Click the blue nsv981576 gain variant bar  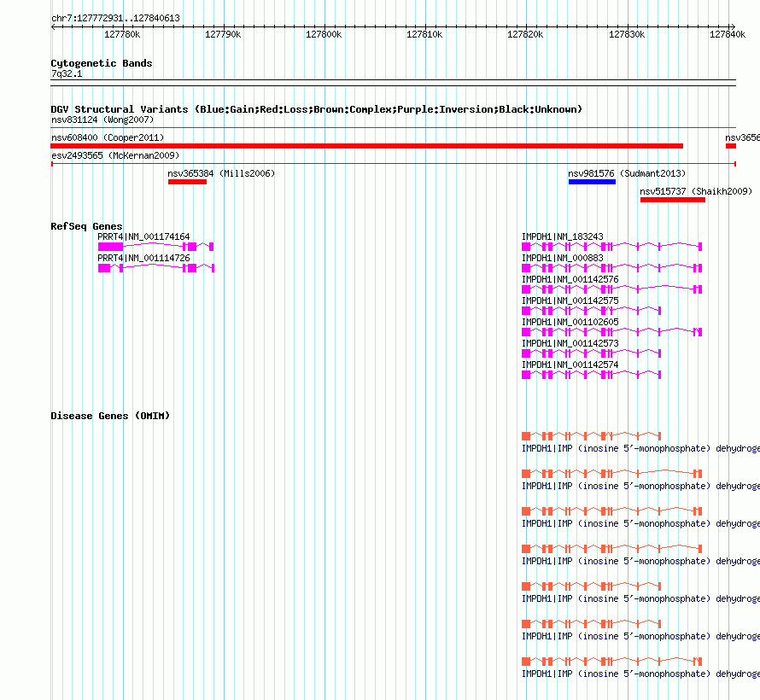[x=592, y=182]
